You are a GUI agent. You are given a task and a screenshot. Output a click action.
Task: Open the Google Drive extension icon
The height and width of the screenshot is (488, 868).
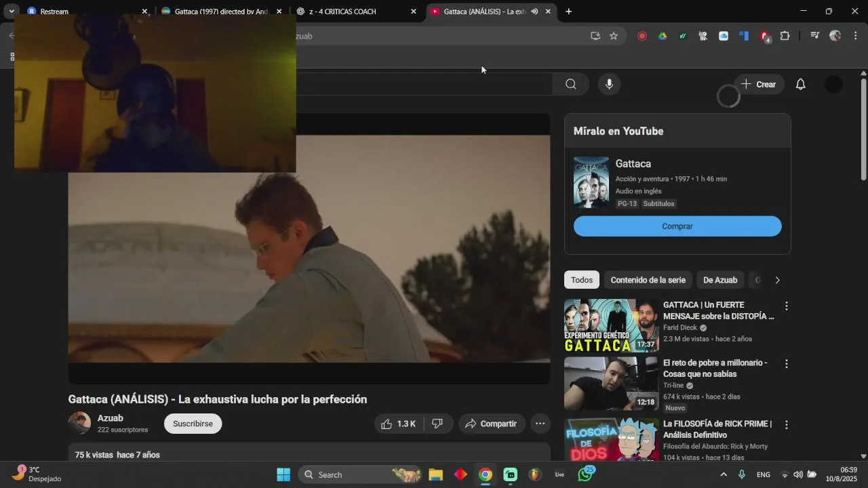(663, 36)
